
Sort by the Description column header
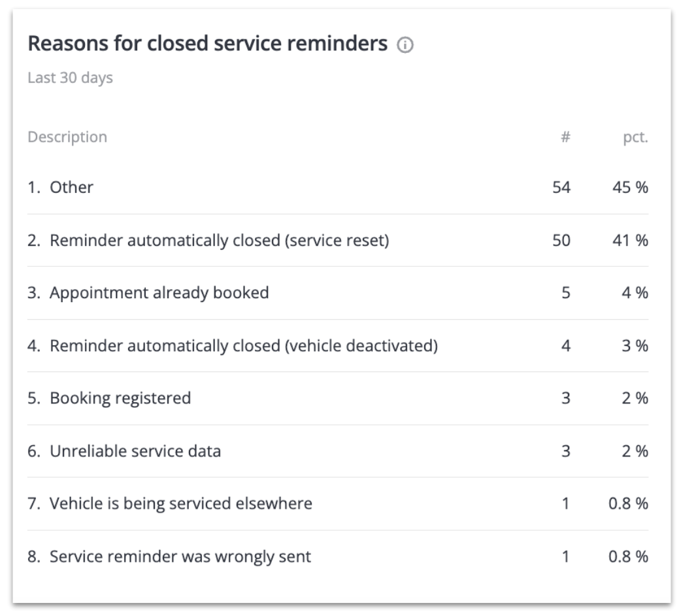pyautogui.click(x=67, y=137)
